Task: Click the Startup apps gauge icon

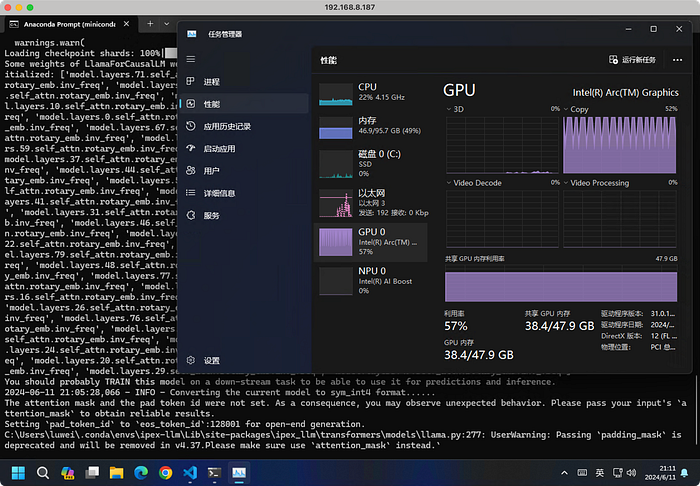Action: [x=191, y=148]
